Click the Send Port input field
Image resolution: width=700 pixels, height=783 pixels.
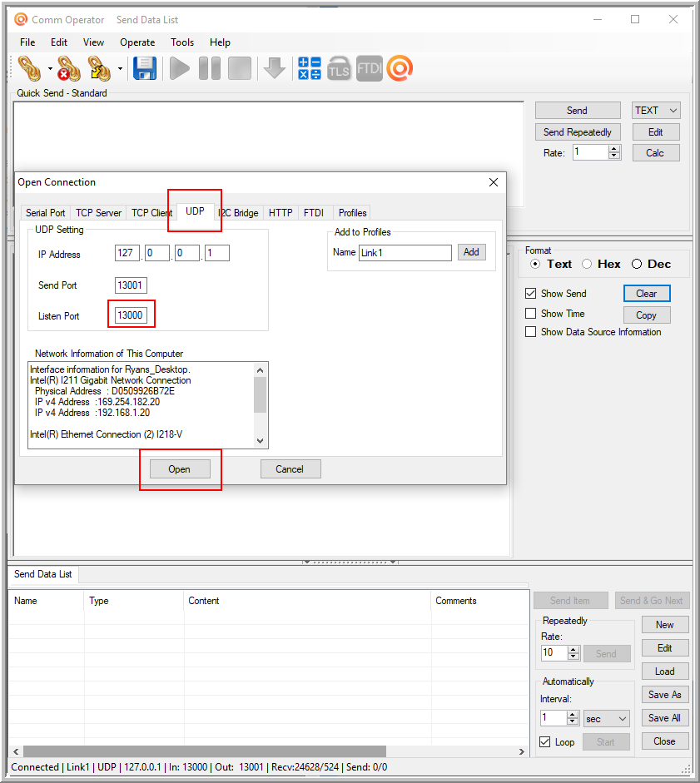[131, 285]
